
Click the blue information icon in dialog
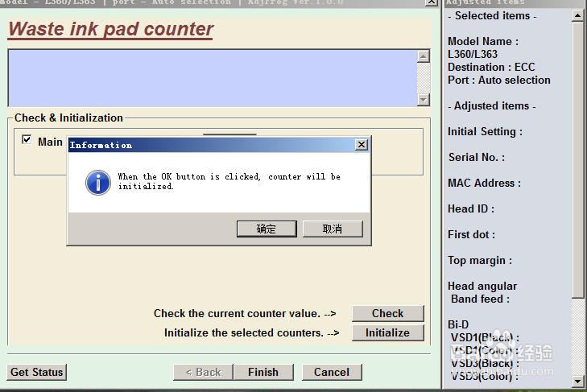tap(98, 183)
